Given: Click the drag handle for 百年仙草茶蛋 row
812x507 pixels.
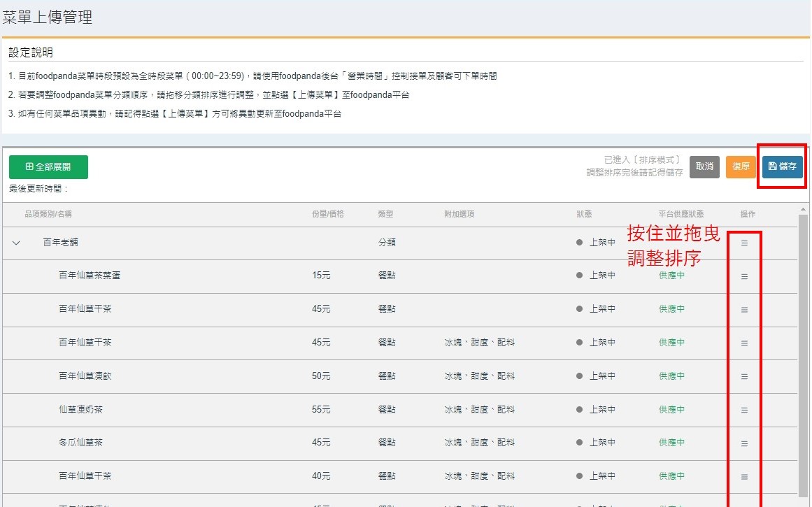Looking at the screenshot, I should 744,276.
